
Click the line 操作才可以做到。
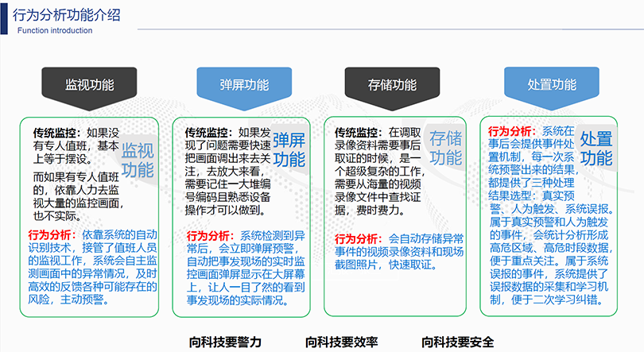click(226, 210)
